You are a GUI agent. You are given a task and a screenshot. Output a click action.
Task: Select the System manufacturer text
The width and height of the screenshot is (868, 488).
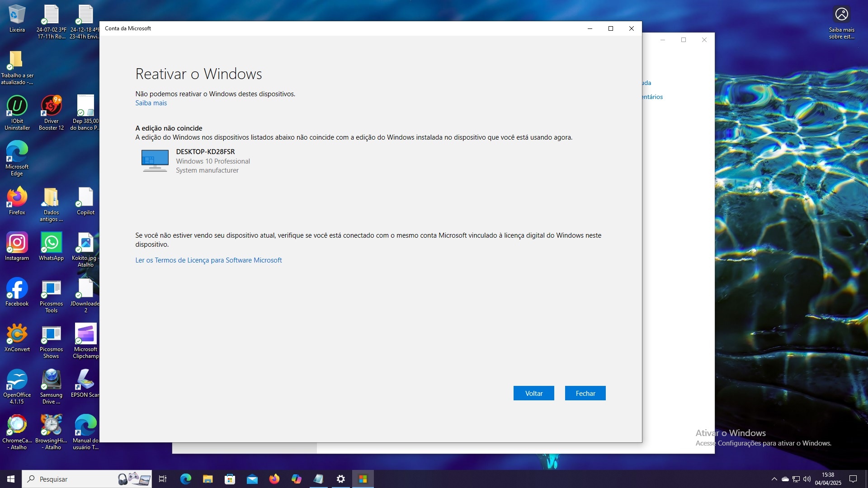click(207, 170)
